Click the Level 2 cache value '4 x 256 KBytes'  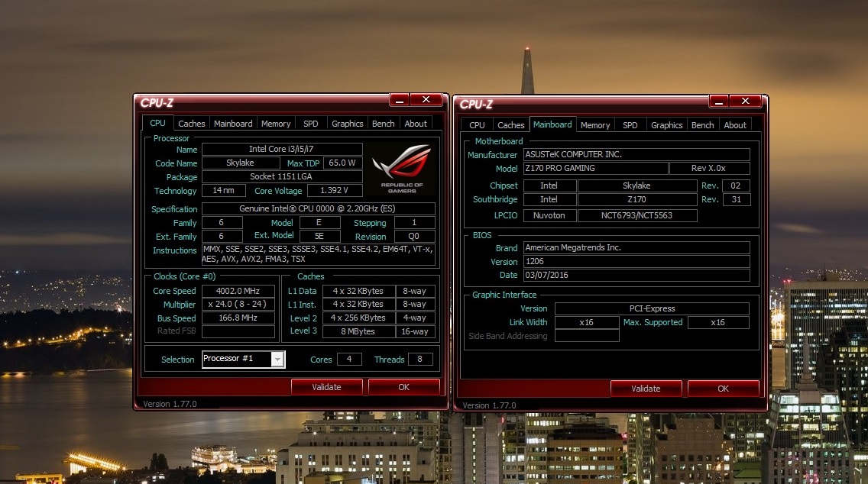(358, 318)
